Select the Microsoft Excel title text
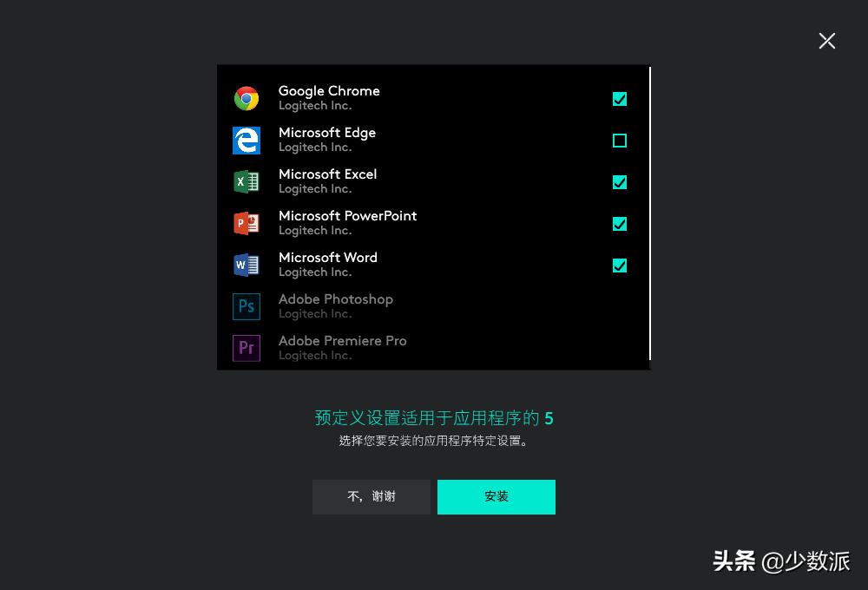This screenshot has height=590, width=868. 328,174
